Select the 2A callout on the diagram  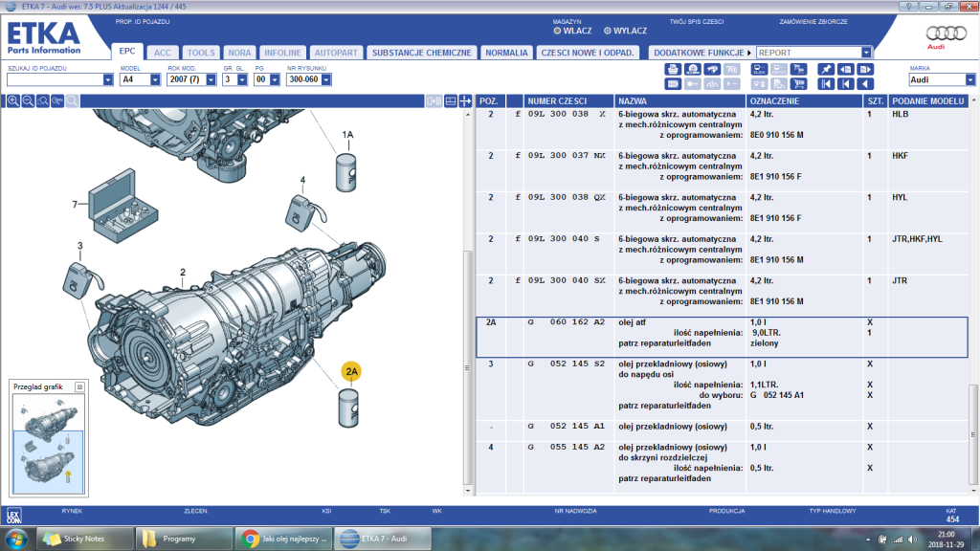351,372
